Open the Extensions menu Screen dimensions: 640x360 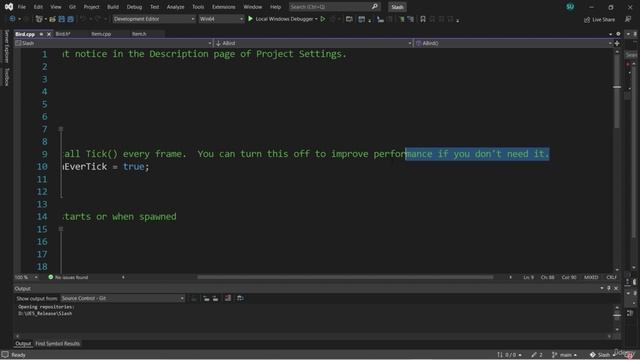(224, 7)
